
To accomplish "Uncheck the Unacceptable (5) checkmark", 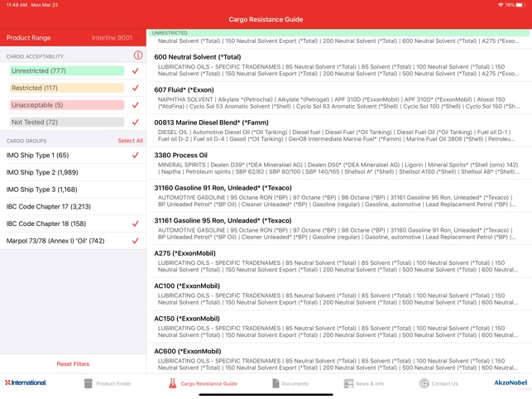I will click(x=136, y=105).
